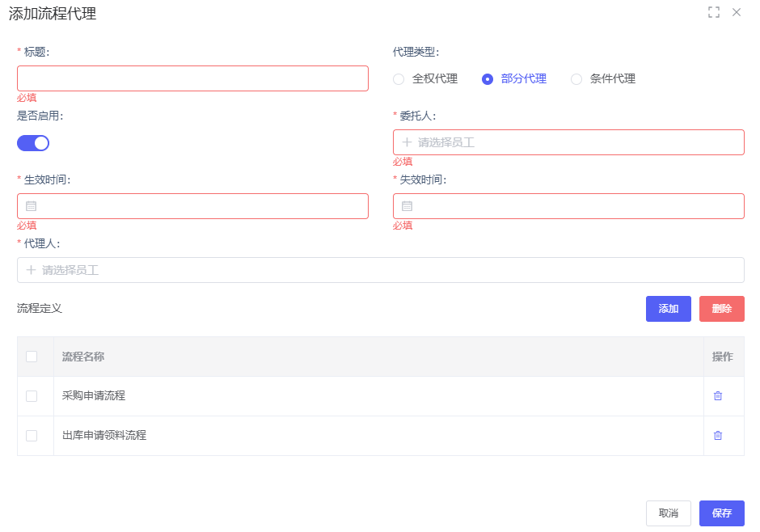Choose the 条件代理 radio option
Image resolution: width=760 pixels, height=532 pixels.
pos(576,79)
